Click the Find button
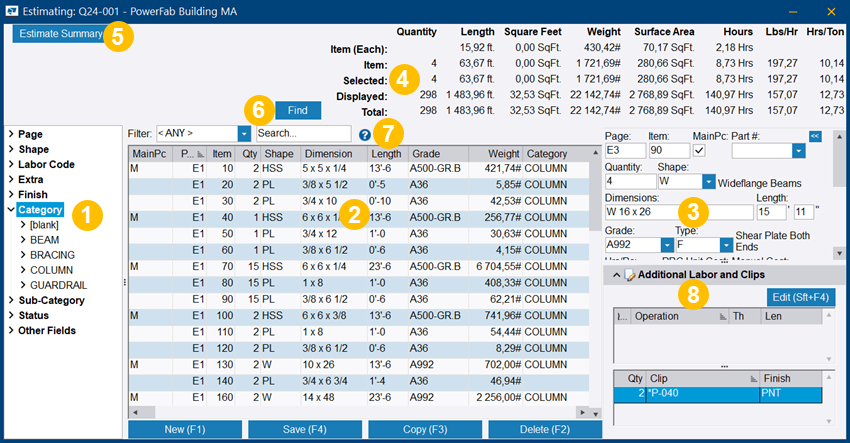This screenshot has height=443, width=850. click(298, 110)
